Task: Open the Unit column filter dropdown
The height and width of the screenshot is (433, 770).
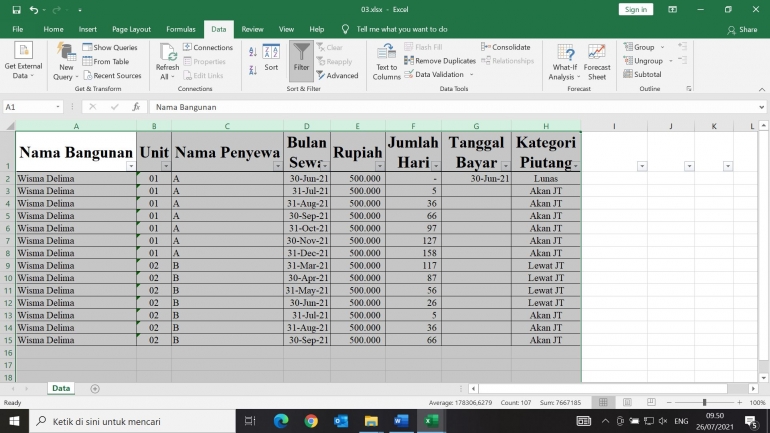Action: coord(165,166)
